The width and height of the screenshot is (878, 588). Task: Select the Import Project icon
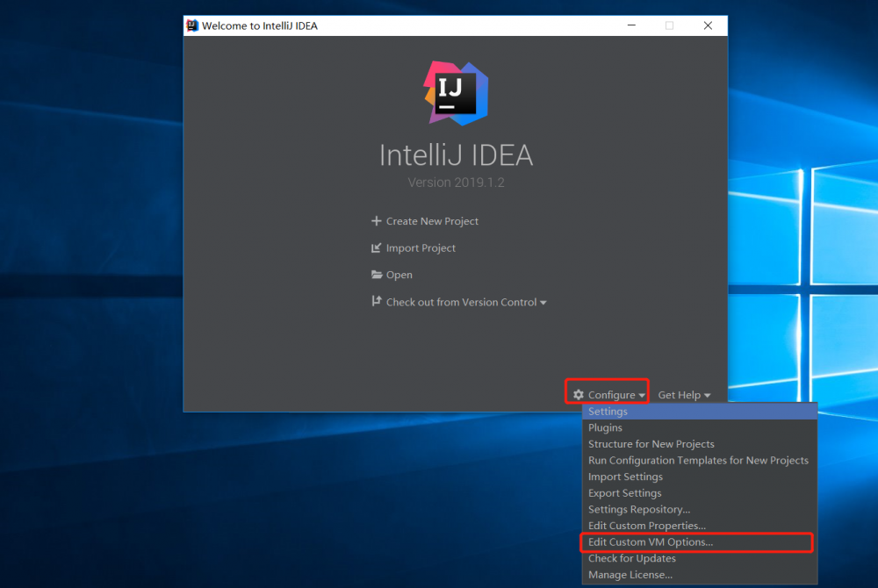click(378, 248)
